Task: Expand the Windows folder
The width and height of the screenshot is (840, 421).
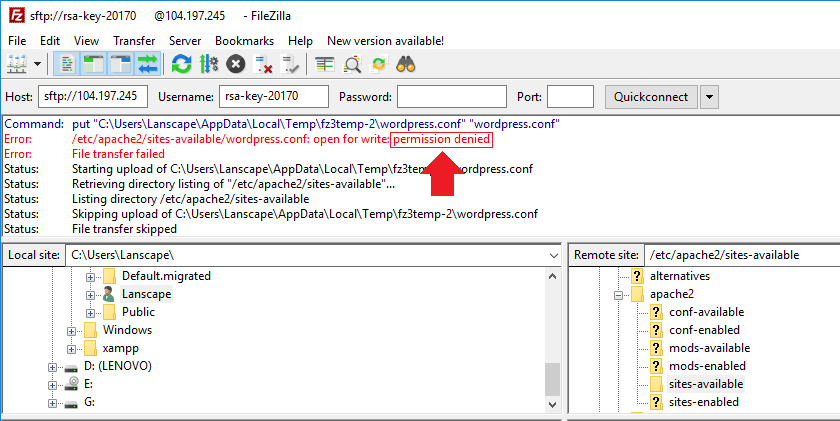Action: click(71, 331)
